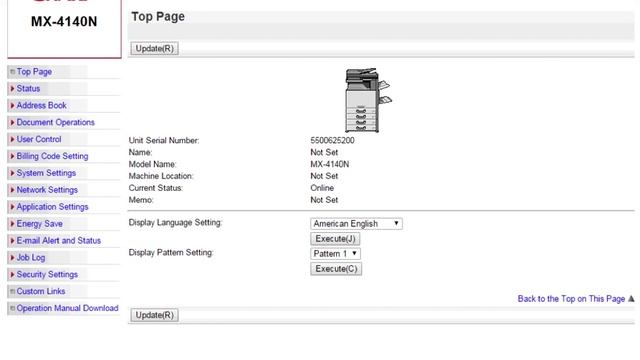Open Security Settings
This screenshot has width=640, height=360.
pos(47,274)
